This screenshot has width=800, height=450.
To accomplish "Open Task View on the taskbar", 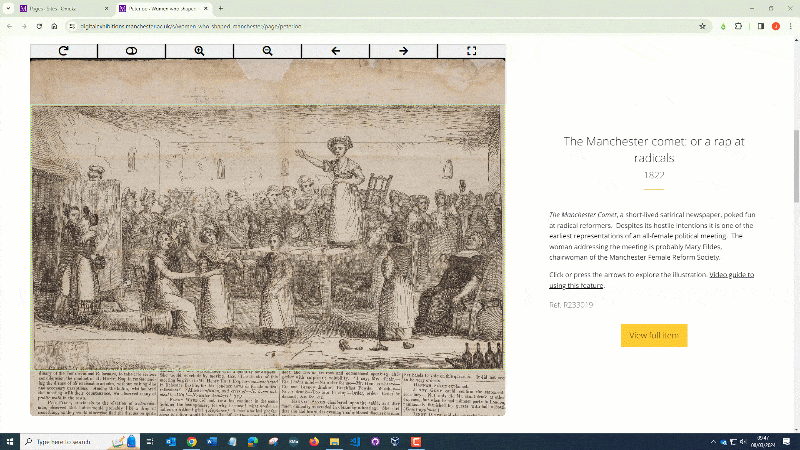I will (x=150, y=442).
